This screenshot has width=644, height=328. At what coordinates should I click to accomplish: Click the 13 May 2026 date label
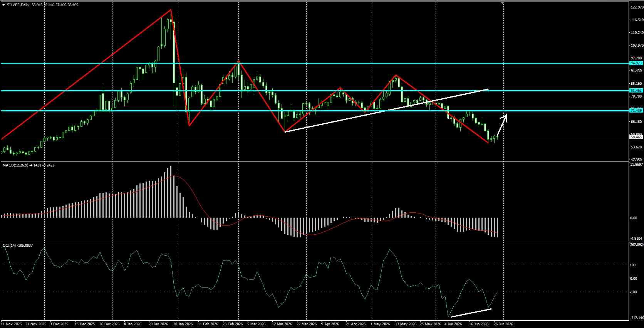406,324
